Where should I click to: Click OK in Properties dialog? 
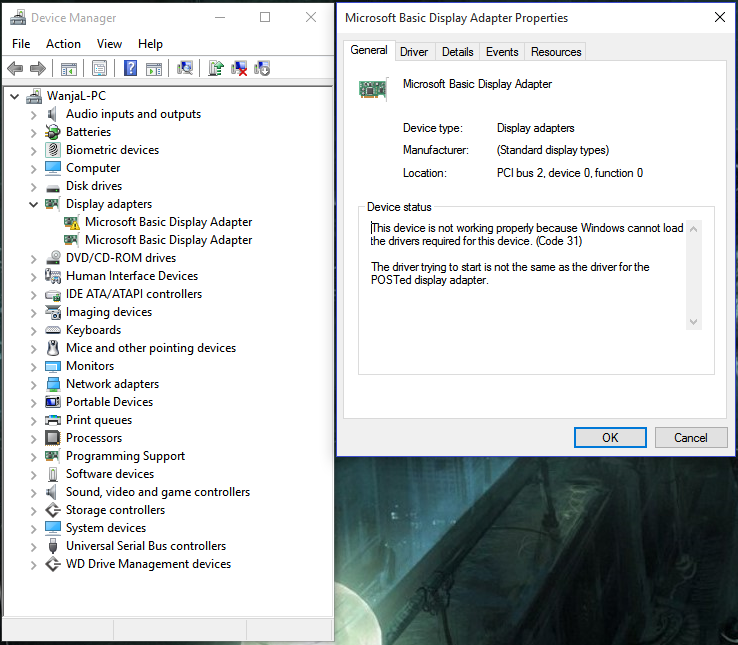coord(610,438)
